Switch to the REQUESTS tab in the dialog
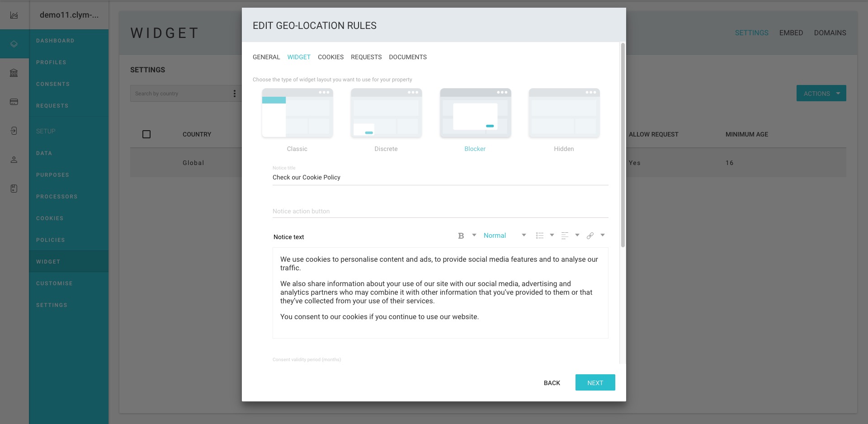Screen dimensions: 868x424 click(x=366, y=57)
